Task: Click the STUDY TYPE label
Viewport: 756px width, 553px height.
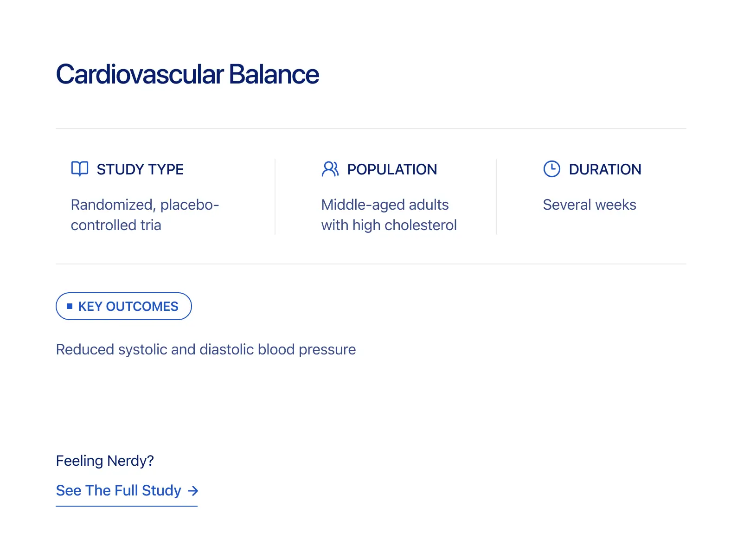Action: coord(140,169)
